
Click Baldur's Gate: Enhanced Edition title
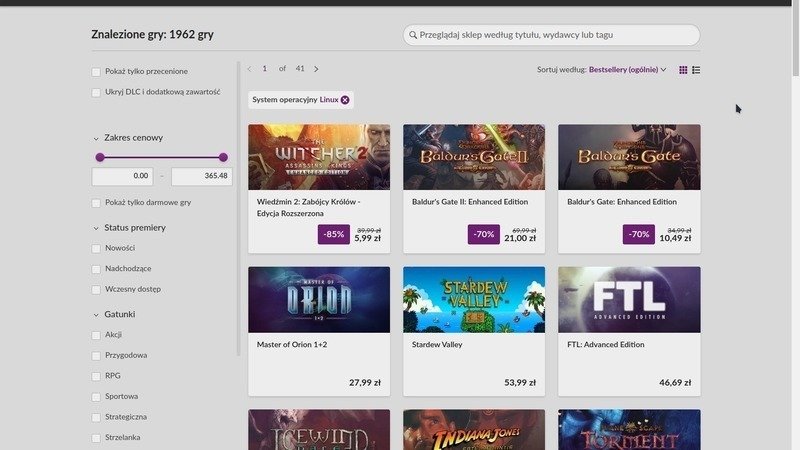click(622, 202)
